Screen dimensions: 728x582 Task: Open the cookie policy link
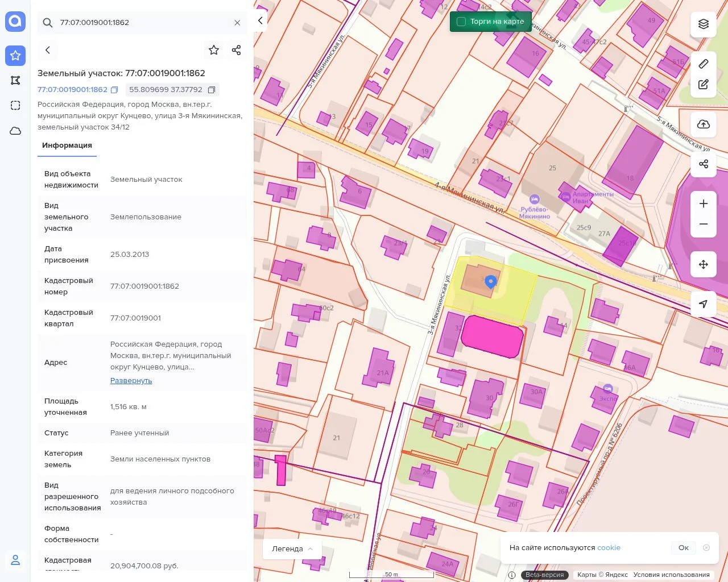coord(609,548)
